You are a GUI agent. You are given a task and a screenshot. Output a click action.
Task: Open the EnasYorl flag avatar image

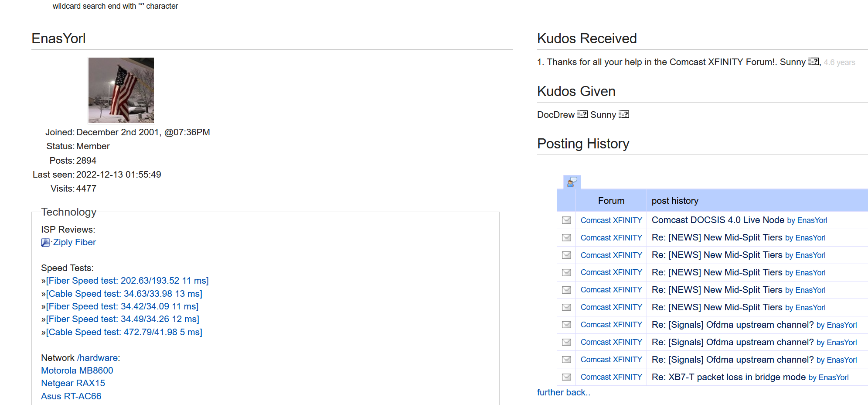pyautogui.click(x=121, y=90)
